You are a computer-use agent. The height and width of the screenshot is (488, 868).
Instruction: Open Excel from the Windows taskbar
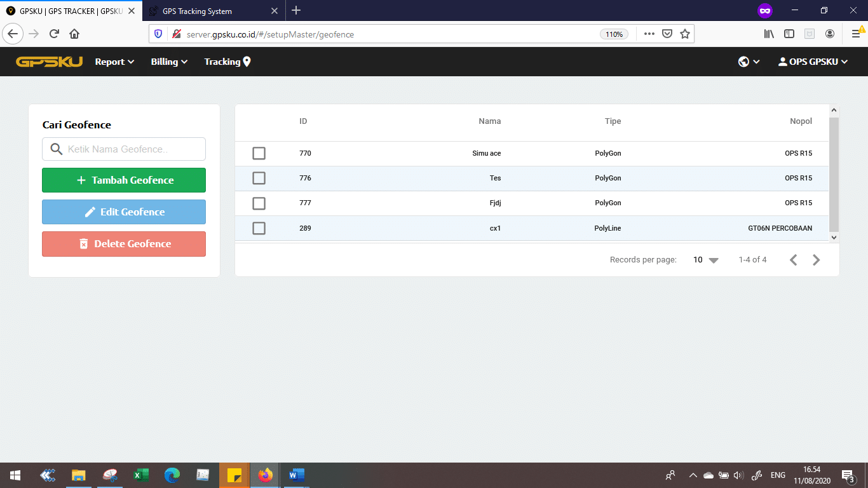click(x=140, y=475)
